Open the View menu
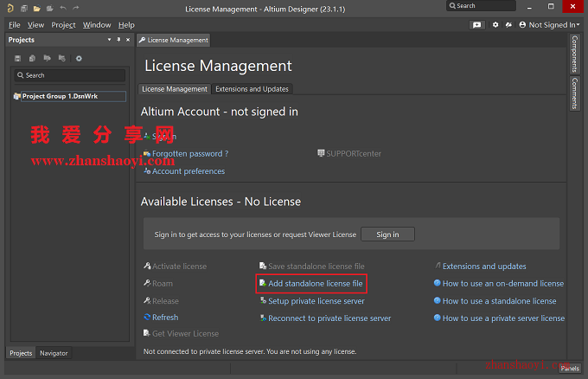588x379 pixels. (35, 25)
